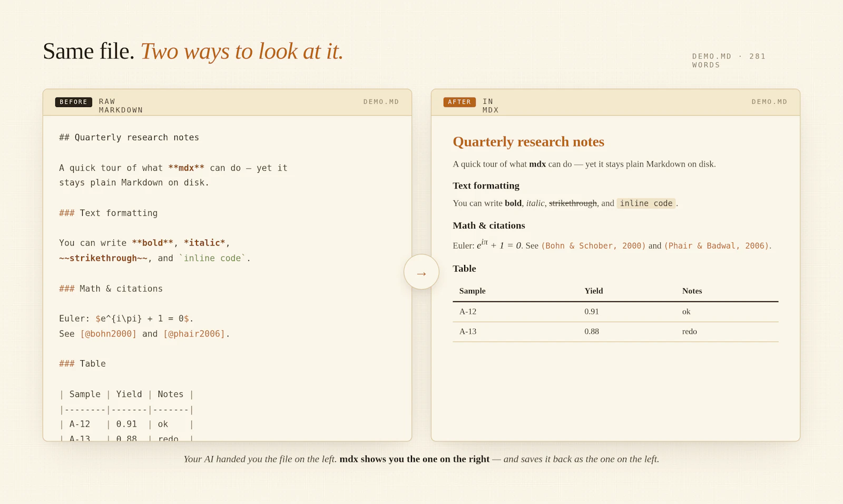
Task: Click the Notes column header
Action: point(692,291)
